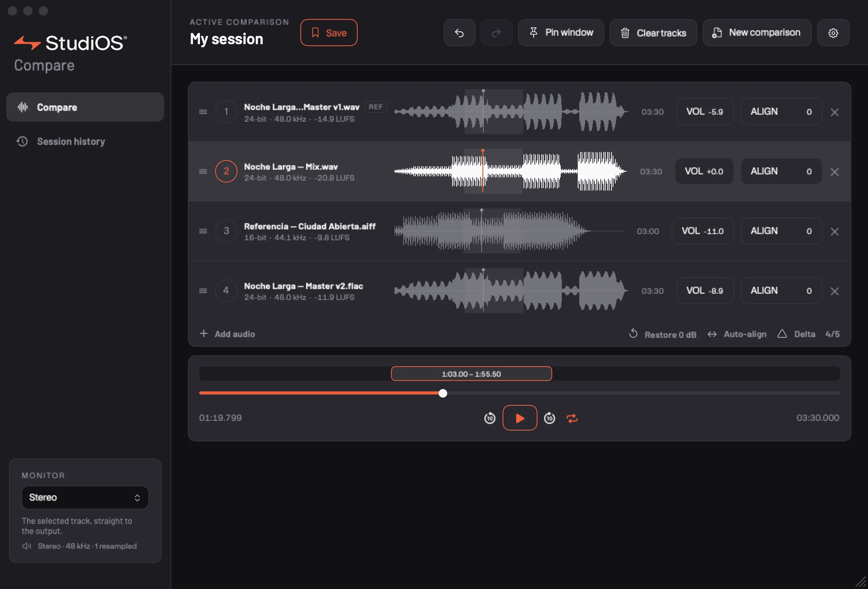868x589 pixels.
Task: Select track number 1 circle
Action: pyautogui.click(x=226, y=112)
